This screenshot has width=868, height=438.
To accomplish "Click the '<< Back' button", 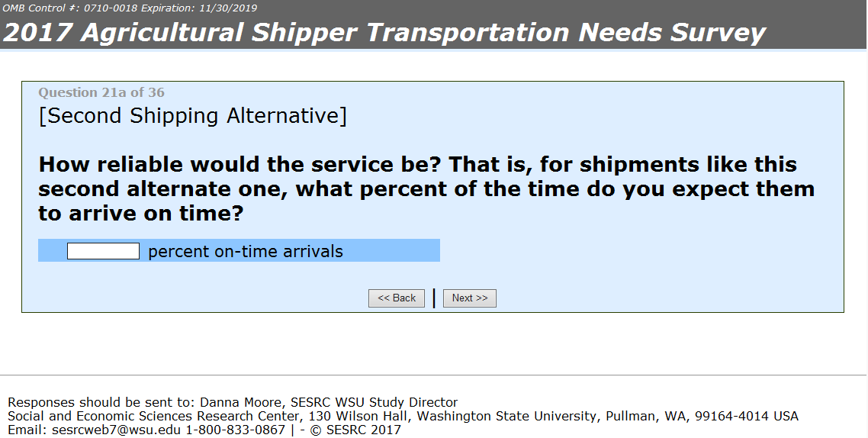I will pos(397,298).
